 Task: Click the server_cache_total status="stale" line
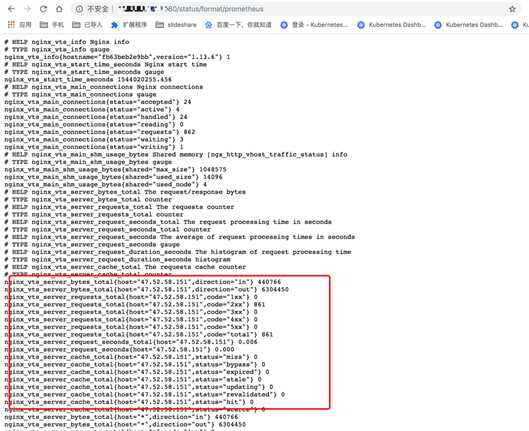tap(133, 379)
